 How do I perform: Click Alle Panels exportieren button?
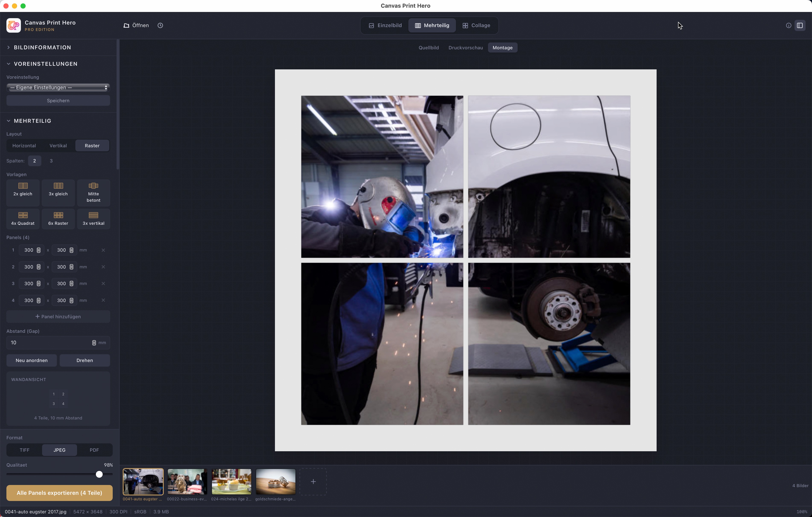(x=59, y=493)
